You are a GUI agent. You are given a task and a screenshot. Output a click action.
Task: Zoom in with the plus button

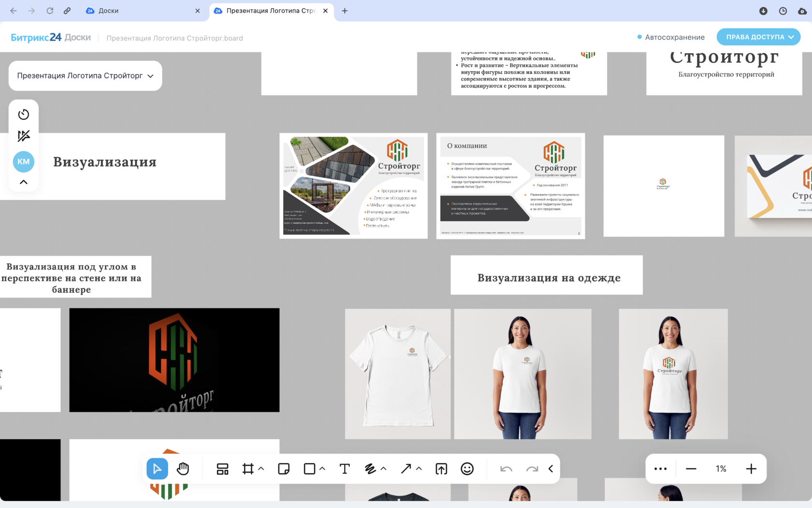click(x=751, y=469)
